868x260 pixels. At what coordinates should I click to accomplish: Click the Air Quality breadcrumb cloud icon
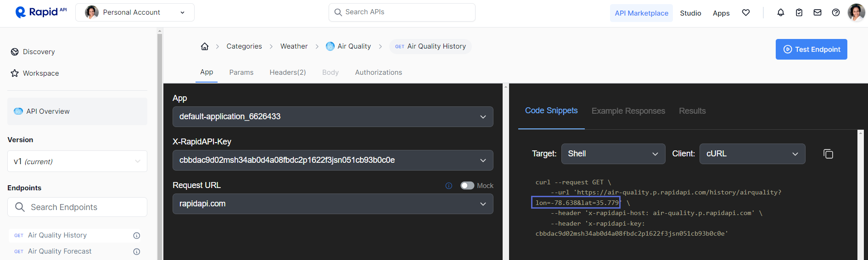pos(330,46)
